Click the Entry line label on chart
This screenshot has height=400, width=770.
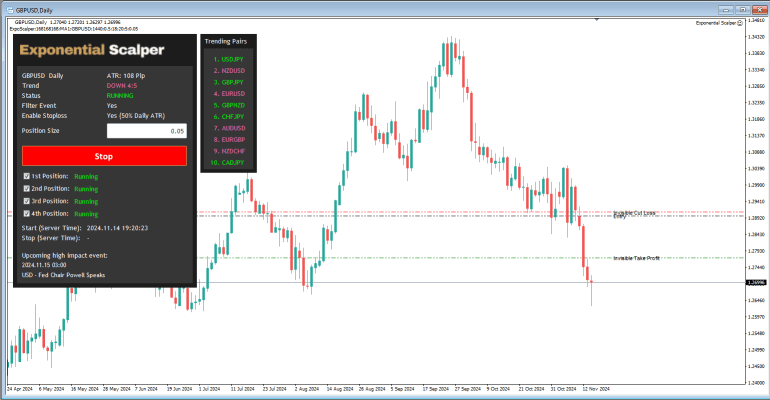point(620,216)
